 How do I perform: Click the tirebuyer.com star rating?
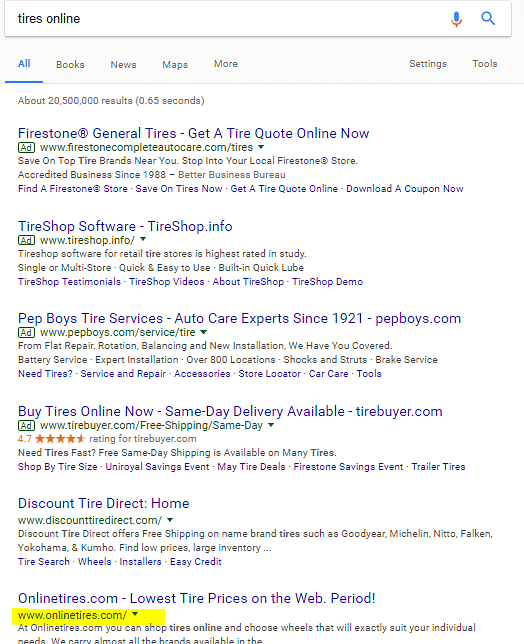[60, 439]
